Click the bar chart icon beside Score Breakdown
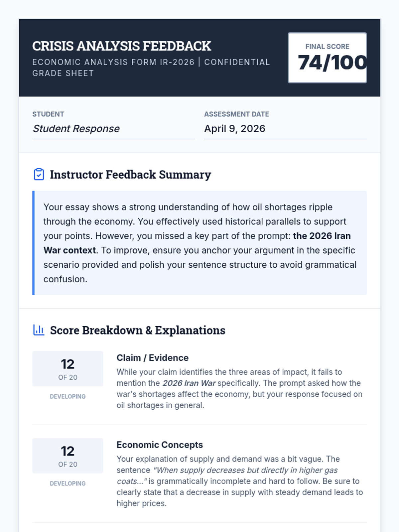Viewport: 399px width, 532px height. click(39, 330)
